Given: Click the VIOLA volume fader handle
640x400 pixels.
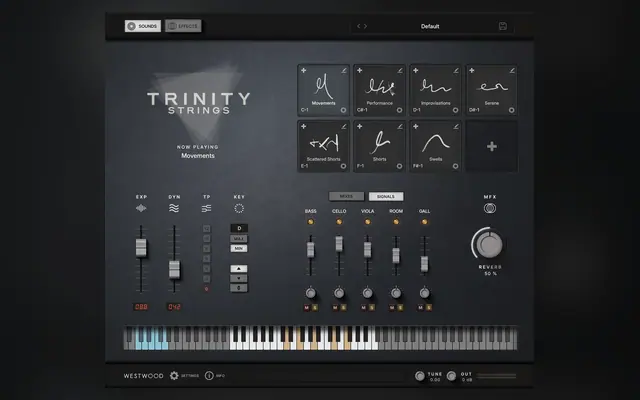Looking at the screenshot, I should [367, 250].
